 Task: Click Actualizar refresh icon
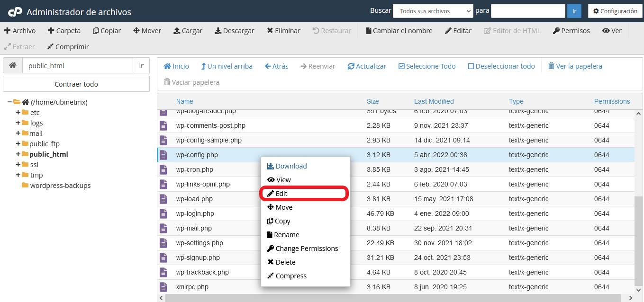tap(351, 66)
